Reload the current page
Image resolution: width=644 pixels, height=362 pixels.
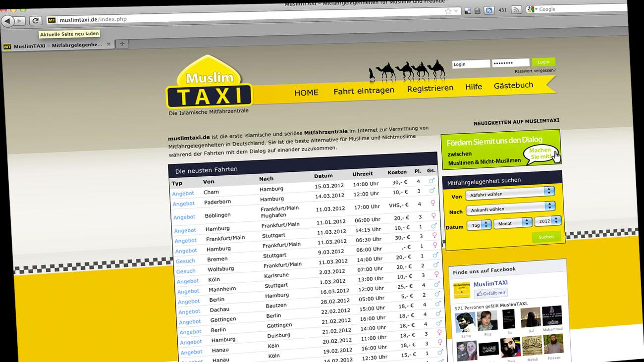(x=35, y=21)
